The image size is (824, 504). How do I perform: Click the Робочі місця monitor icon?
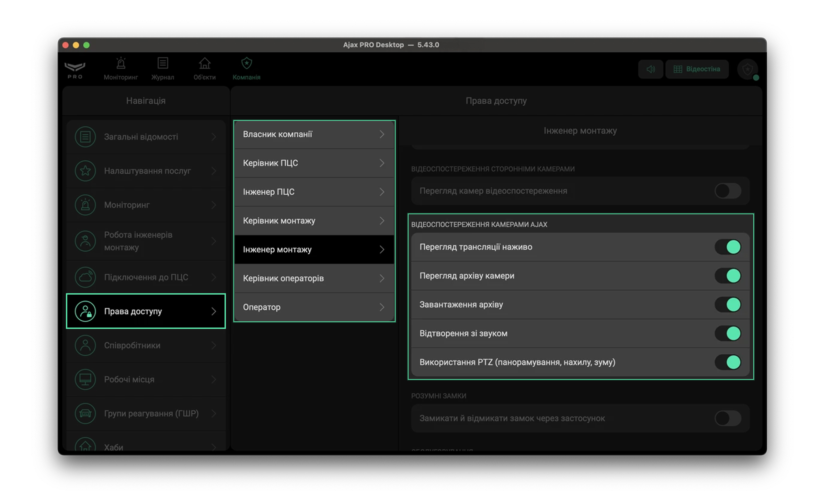[85, 379]
